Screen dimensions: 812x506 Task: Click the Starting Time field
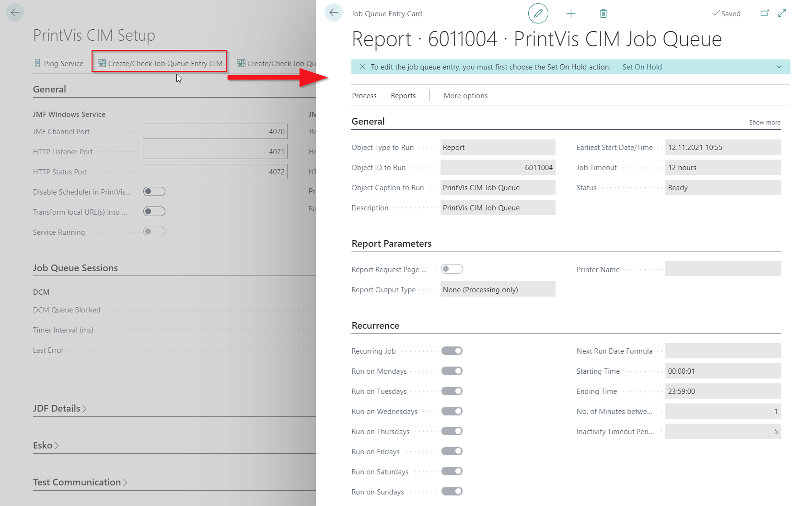[722, 371]
